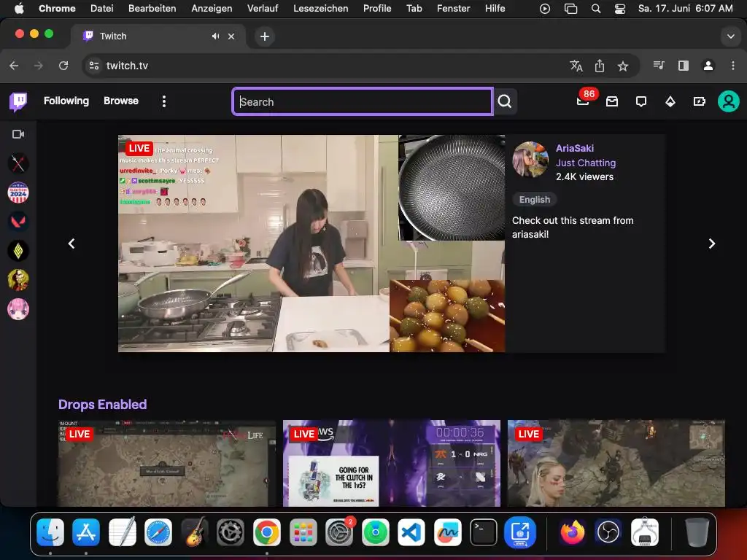Open the crossed-swords channel in sidebar
This screenshot has height=560, width=747.
(18, 163)
